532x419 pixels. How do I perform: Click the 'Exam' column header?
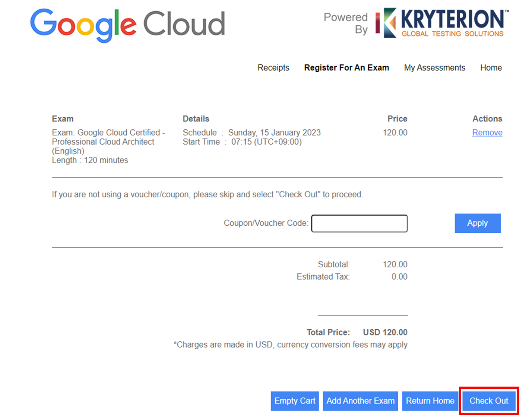tap(63, 119)
